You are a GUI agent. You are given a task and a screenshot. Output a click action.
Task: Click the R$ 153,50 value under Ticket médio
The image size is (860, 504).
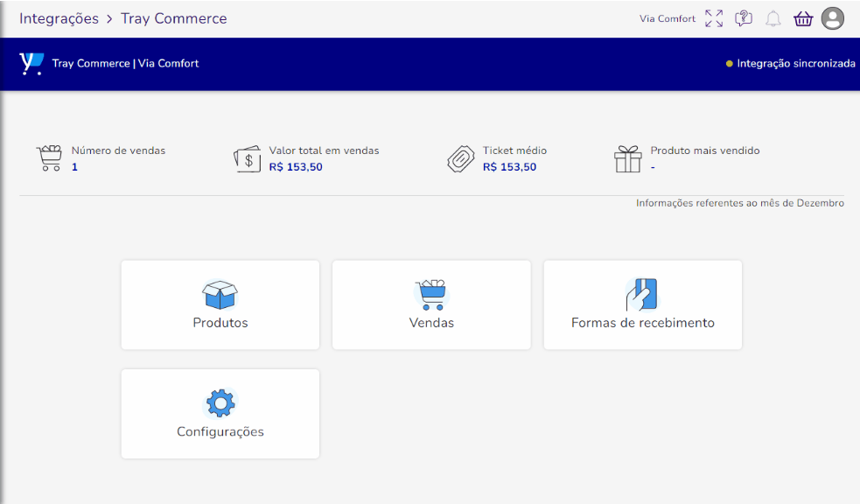click(x=509, y=167)
